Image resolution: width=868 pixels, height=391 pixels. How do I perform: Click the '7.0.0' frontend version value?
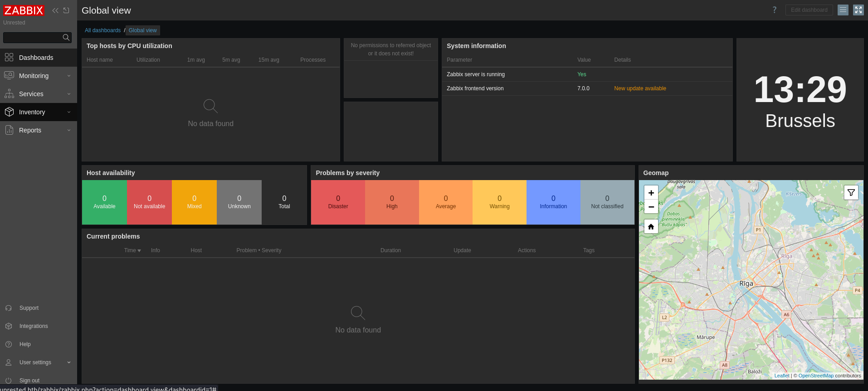pos(583,88)
